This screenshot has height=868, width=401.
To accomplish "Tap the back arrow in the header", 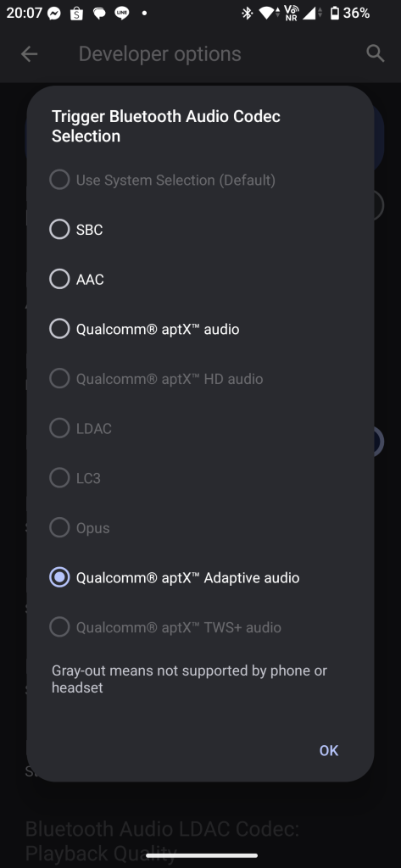I will click(29, 53).
